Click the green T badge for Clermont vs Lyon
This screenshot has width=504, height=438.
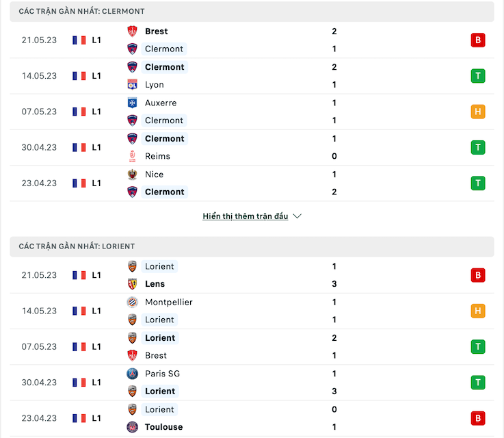coord(478,76)
